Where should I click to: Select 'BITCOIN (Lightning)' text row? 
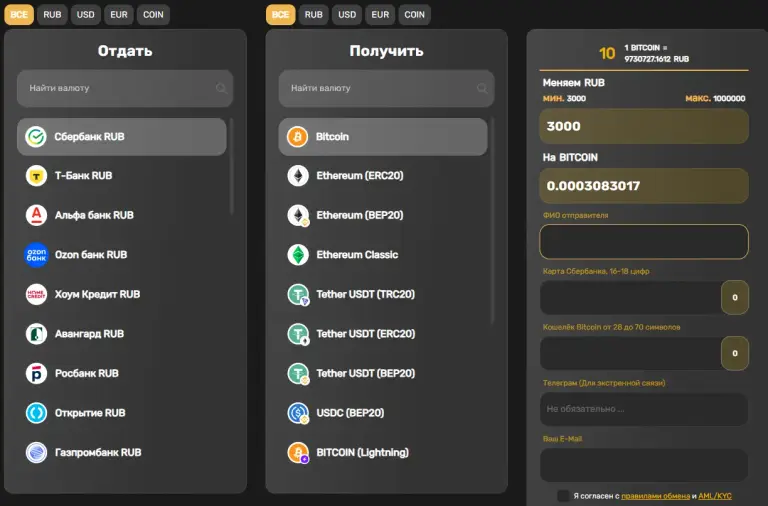coord(383,453)
